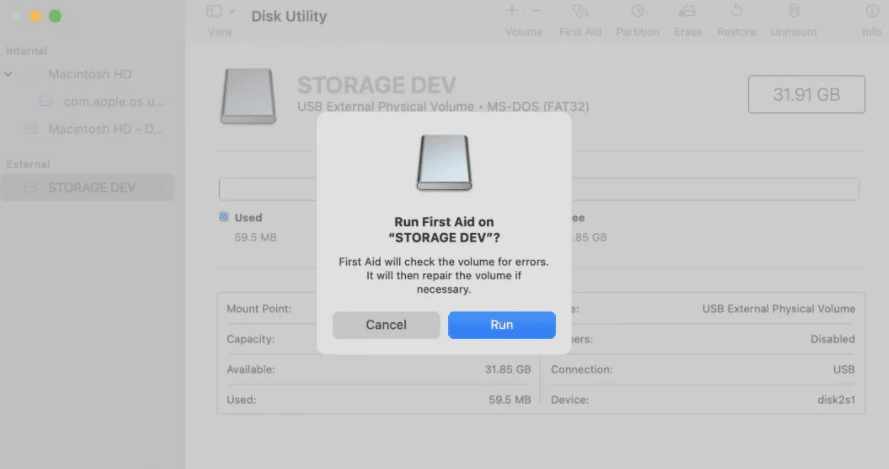The height and width of the screenshot is (469, 889).
Task: Click the Erase toolbar icon
Action: click(x=687, y=11)
